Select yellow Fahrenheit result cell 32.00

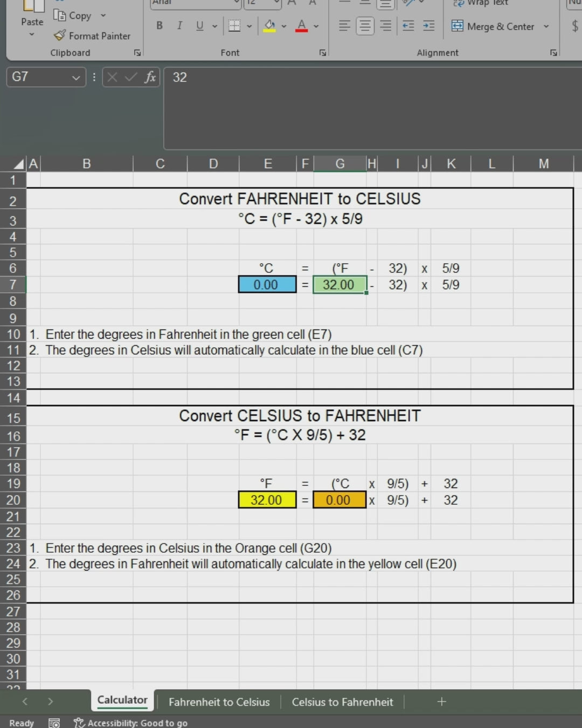click(267, 500)
